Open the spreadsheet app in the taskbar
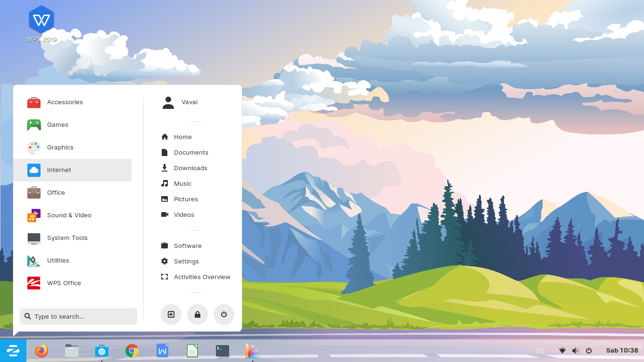This screenshot has height=362, width=644. click(x=192, y=350)
